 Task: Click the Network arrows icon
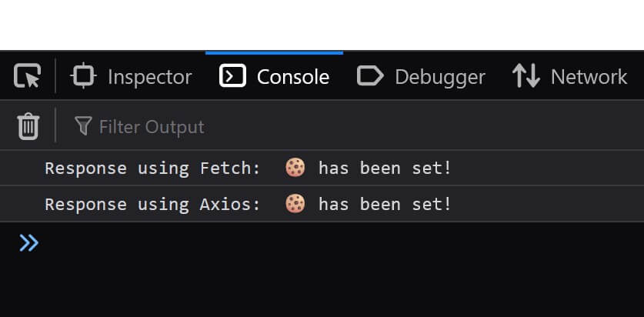click(526, 76)
